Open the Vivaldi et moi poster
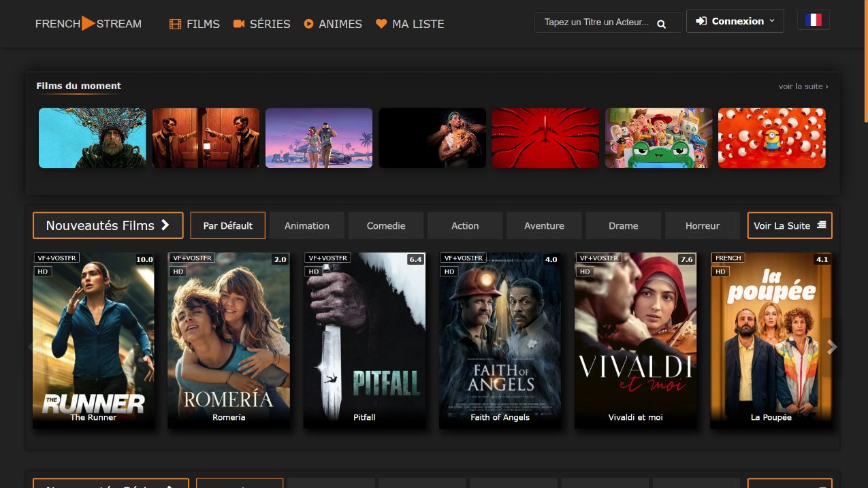 click(x=635, y=340)
